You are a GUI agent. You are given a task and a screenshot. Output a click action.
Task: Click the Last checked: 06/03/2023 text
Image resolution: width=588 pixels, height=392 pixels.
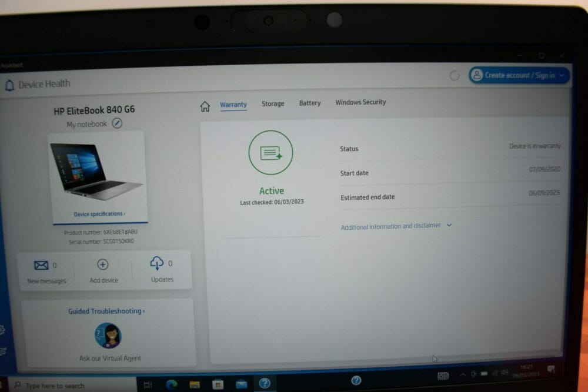coord(272,202)
